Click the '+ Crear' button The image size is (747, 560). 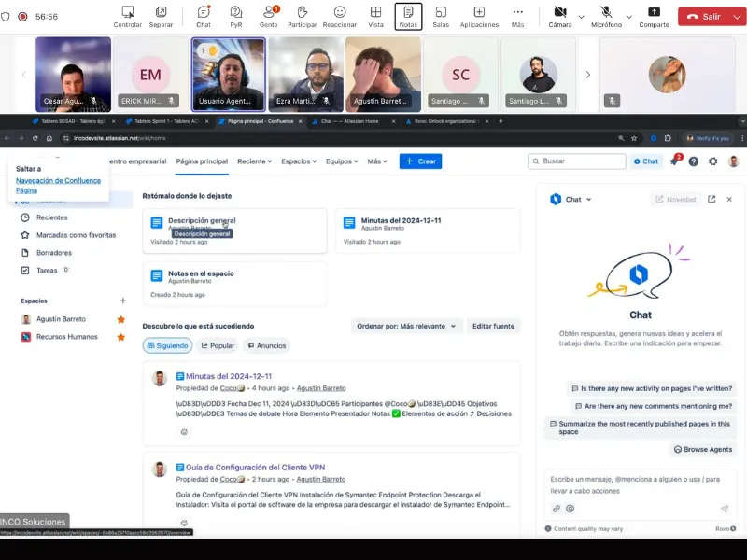pos(420,161)
